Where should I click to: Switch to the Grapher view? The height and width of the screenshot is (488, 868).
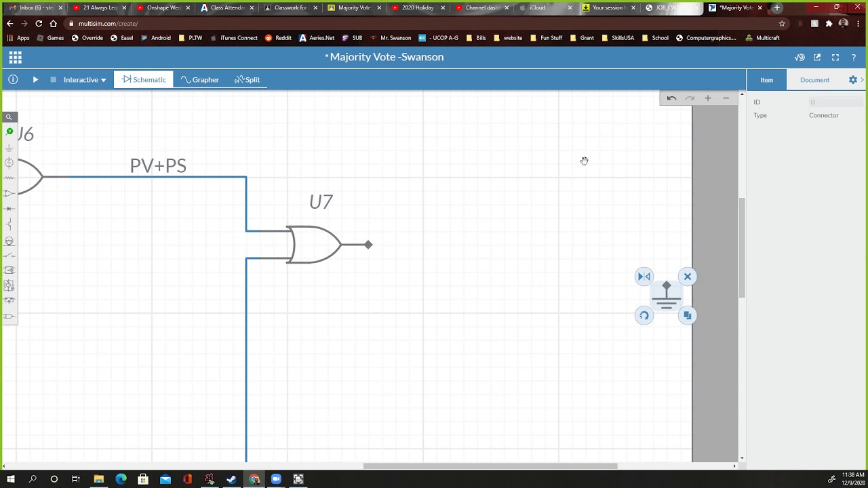click(x=200, y=80)
